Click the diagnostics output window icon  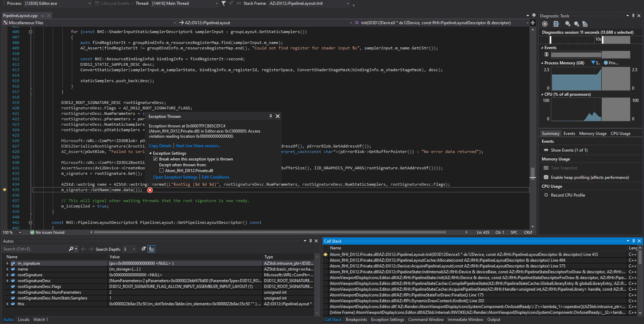point(556,24)
